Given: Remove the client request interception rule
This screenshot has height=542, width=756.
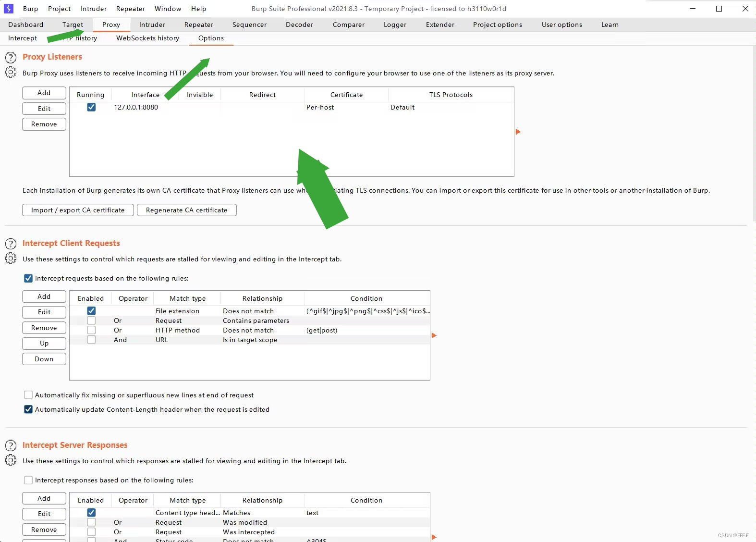Looking at the screenshot, I should point(44,328).
